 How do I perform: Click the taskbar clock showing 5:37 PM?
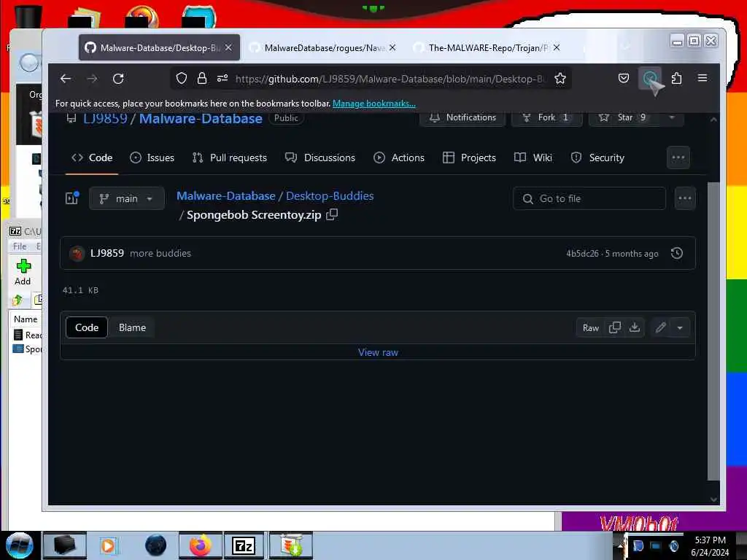coord(710,545)
